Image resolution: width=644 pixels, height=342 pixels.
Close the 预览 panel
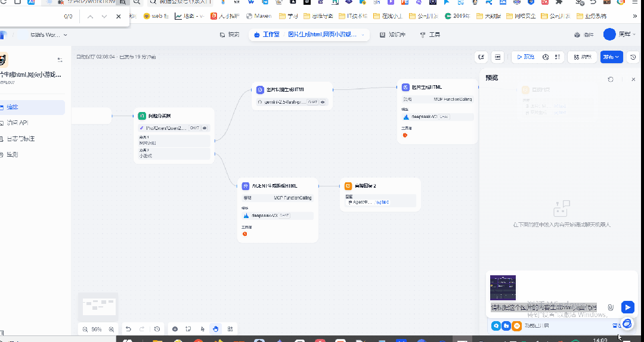pyautogui.click(x=633, y=79)
